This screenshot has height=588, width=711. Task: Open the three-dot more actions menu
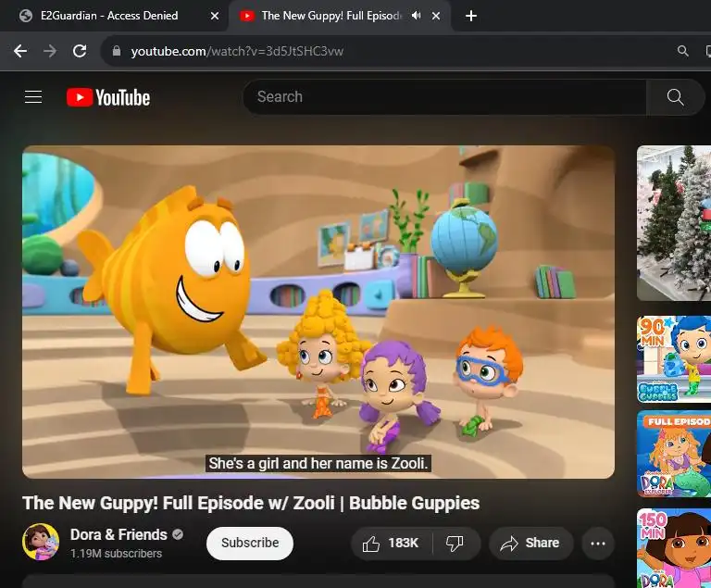pos(598,543)
